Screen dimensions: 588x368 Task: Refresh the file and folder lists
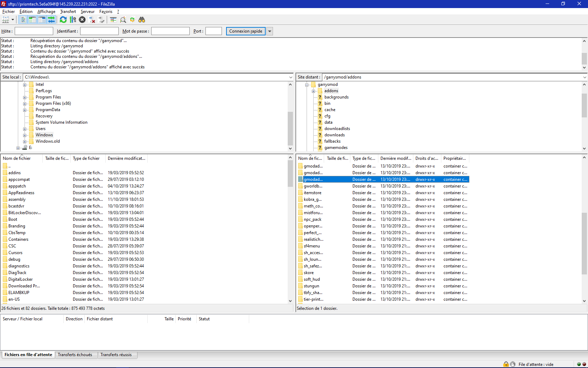[x=63, y=20]
